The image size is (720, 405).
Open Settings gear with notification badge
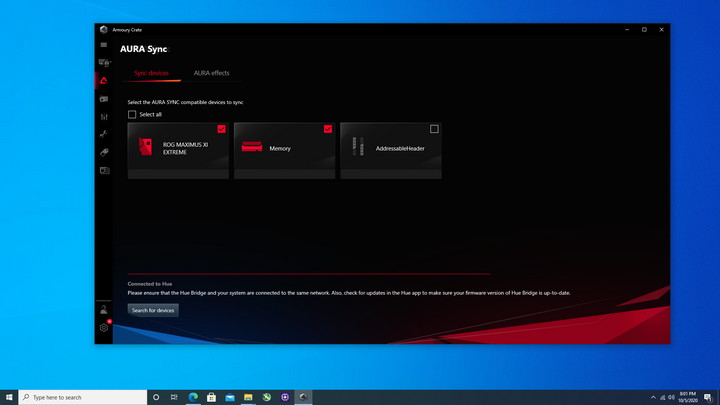(x=104, y=328)
